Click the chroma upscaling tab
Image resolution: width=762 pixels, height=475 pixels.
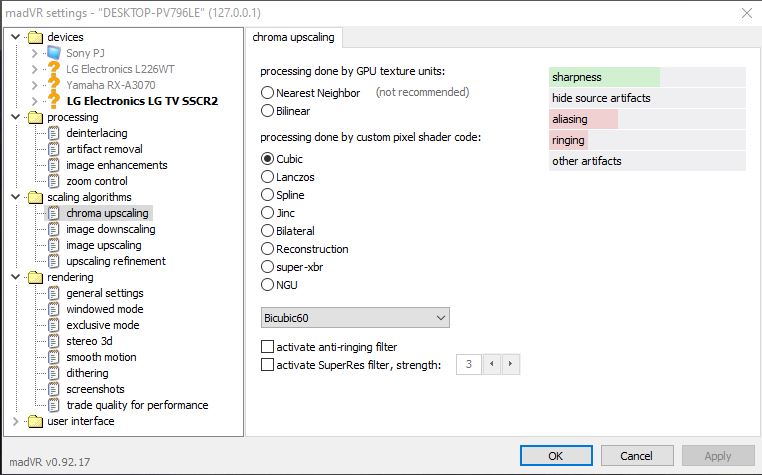(296, 38)
